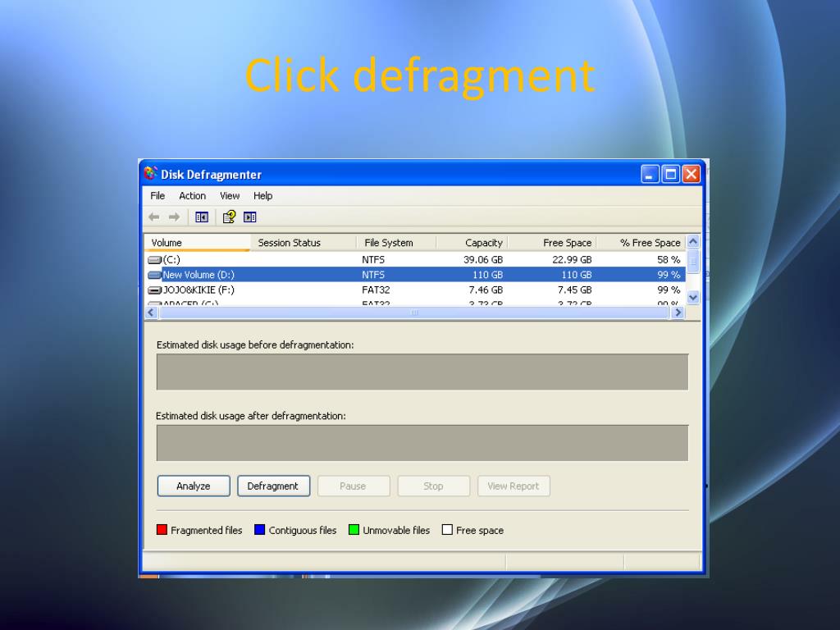Click the Analyze button
This screenshot has width=840, height=630.
point(194,486)
